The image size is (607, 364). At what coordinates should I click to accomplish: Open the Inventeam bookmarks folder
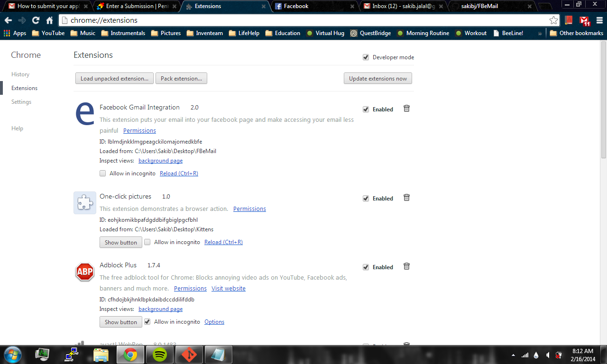click(205, 33)
